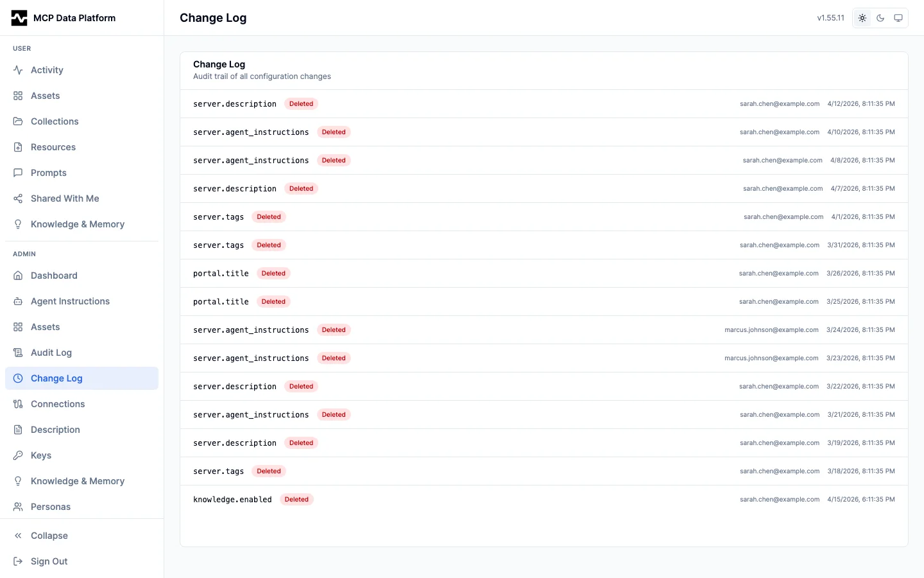The height and width of the screenshot is (578, 924).
Task: Click the Collections folder icon
Action: (x=17, y=121)
